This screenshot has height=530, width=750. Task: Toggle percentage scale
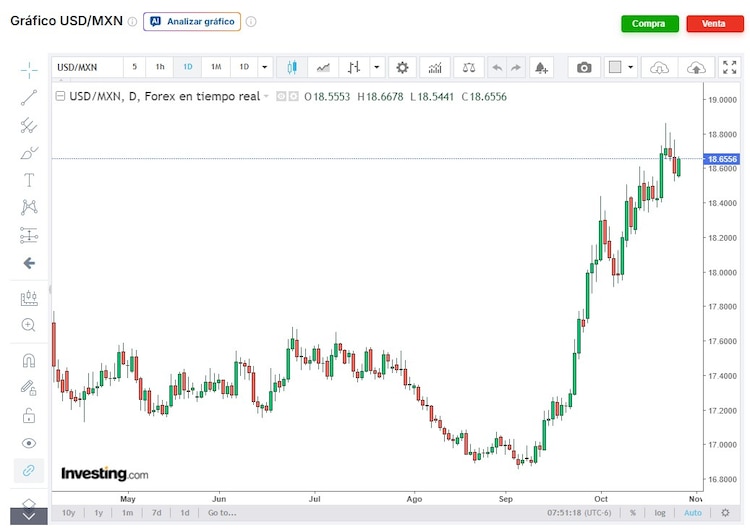coord(633,513)
